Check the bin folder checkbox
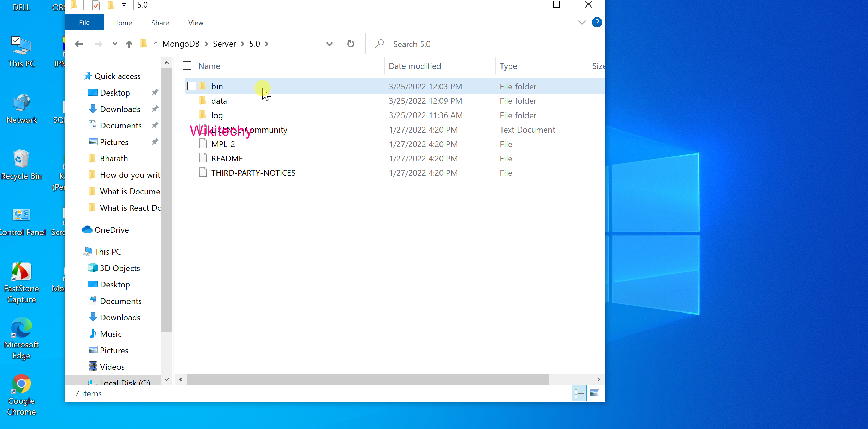This screenshot has width=868, height=429. pyautogui.click(x=192, y=86)
